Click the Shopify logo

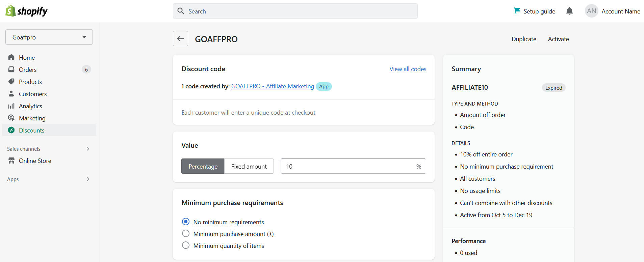[x=26, y=11]
